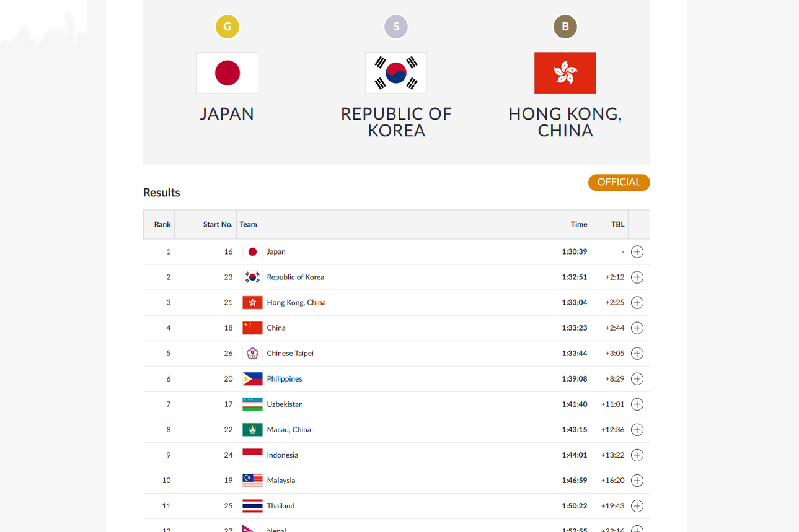Expand the Uzbekistan result details
The height and width of the screenshot is (532, 799).
[637, 404]
